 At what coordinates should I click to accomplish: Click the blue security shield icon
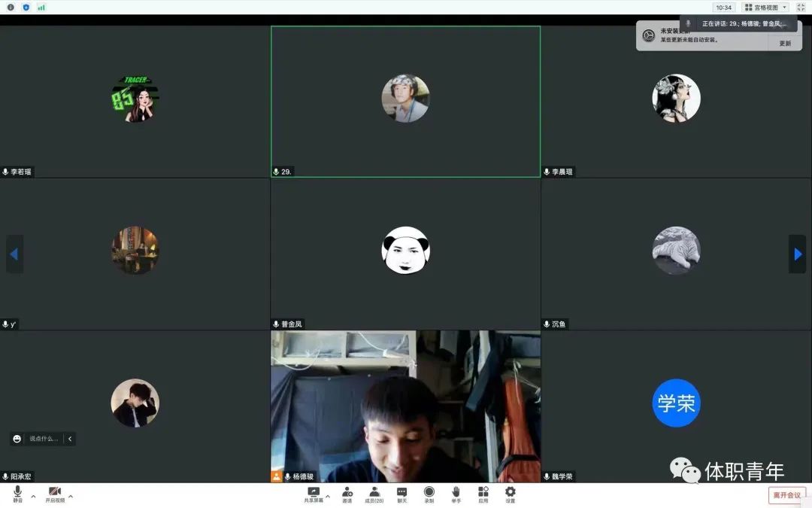click(x=26, y=7)
